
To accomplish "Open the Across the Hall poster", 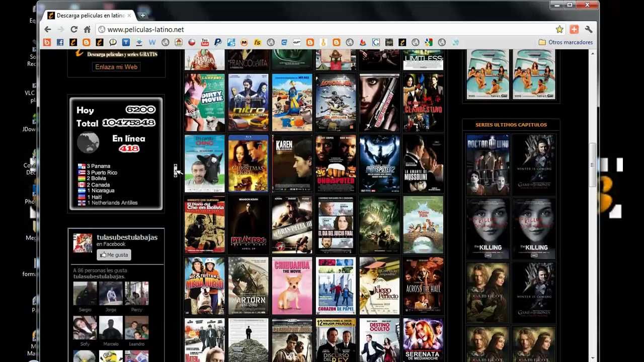I will click(423, 286).
